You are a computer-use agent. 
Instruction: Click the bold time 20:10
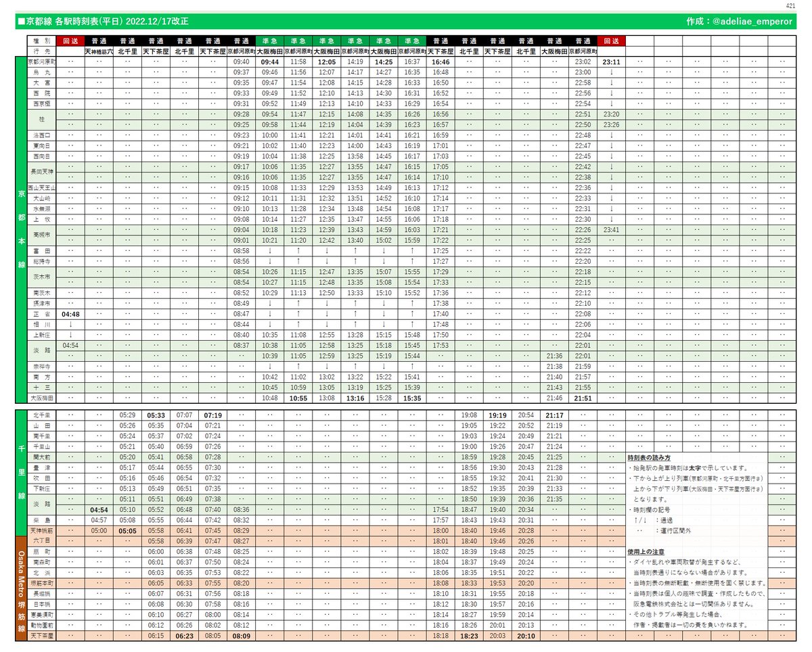point(526,636)
